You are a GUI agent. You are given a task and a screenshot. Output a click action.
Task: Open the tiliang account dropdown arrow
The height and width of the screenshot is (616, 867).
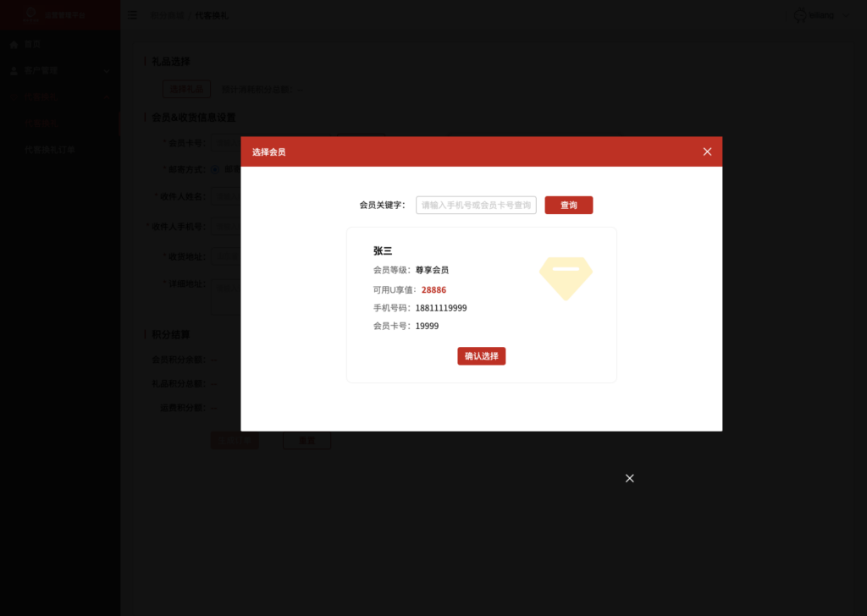(846, 15)
